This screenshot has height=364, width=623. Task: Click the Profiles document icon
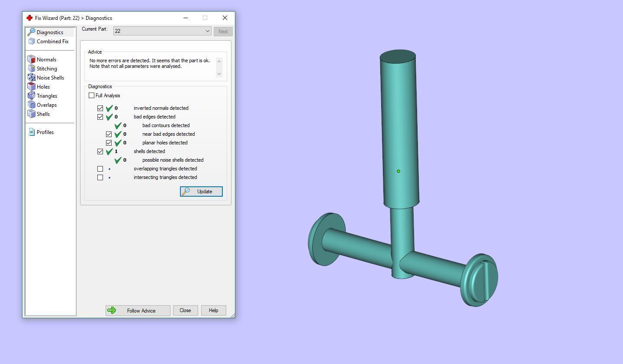(x=32, y=132)
